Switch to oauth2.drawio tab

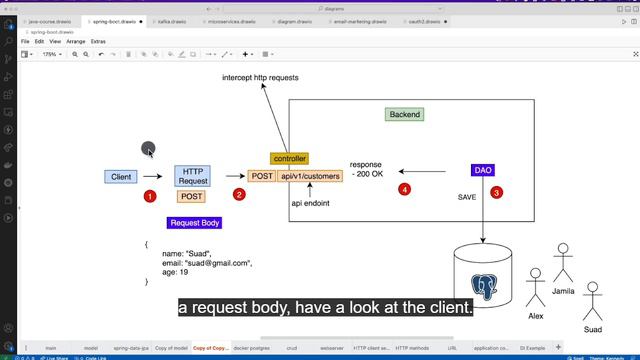click(424, 22)
